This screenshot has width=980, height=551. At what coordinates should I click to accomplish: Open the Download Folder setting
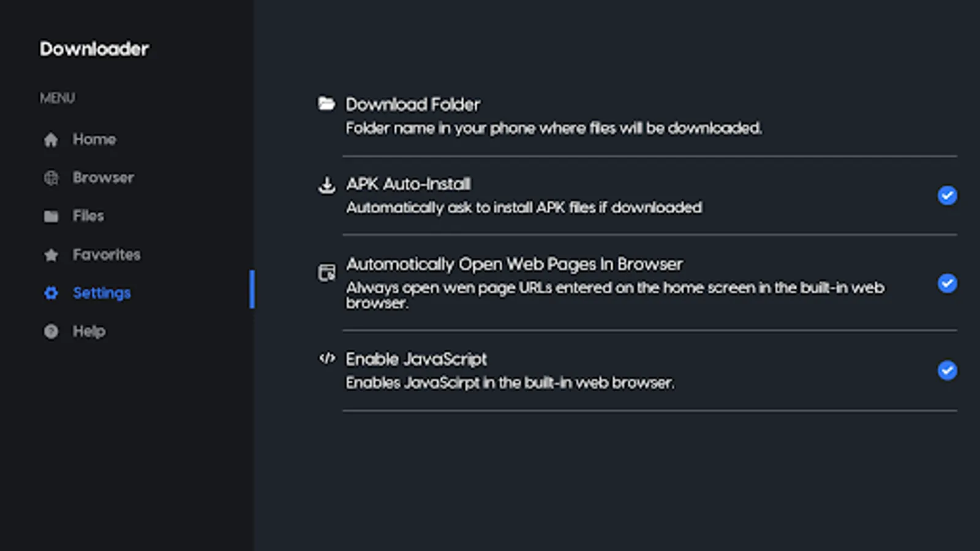click(413, 104)
